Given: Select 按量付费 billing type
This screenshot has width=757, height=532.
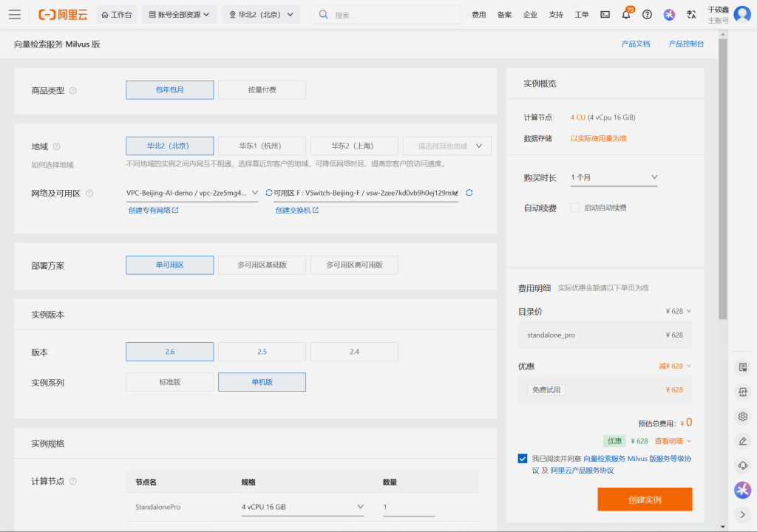Looking at the screenshot, I should coord(262,90).
